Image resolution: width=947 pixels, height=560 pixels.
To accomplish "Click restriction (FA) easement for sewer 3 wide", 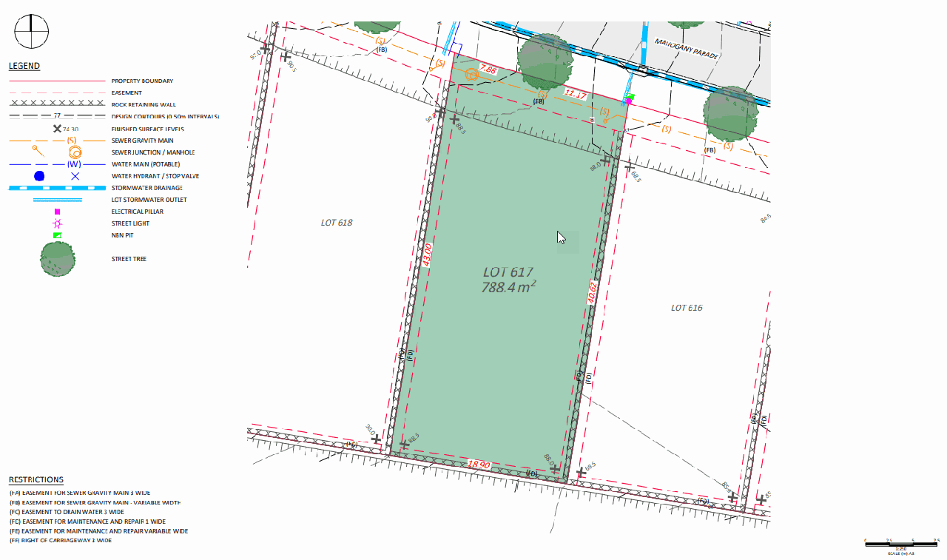I will pyautogui.click(x=79, y=493).
